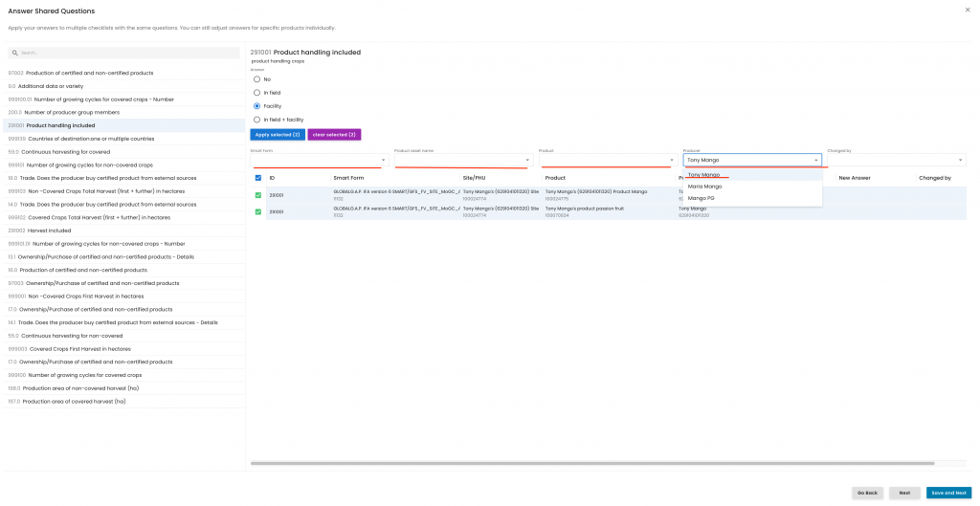The width and height of the screenshot is (980, 506).
Task: Click the Apply selected (2) button
Action: point(278,135)
